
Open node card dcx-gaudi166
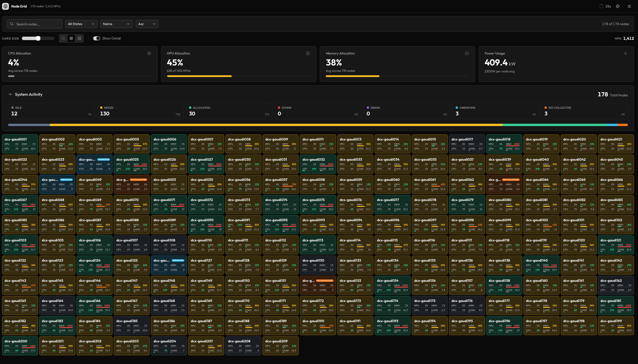coord(95,305)
